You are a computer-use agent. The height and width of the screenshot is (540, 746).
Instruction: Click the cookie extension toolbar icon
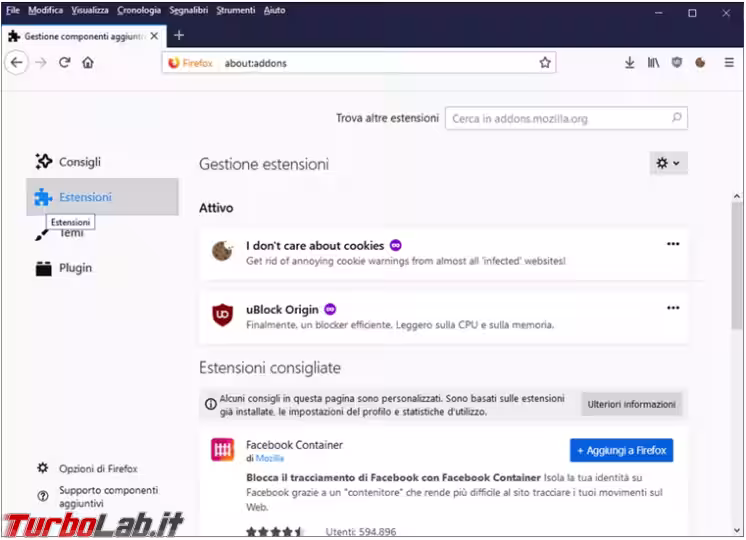click(700, 62)
